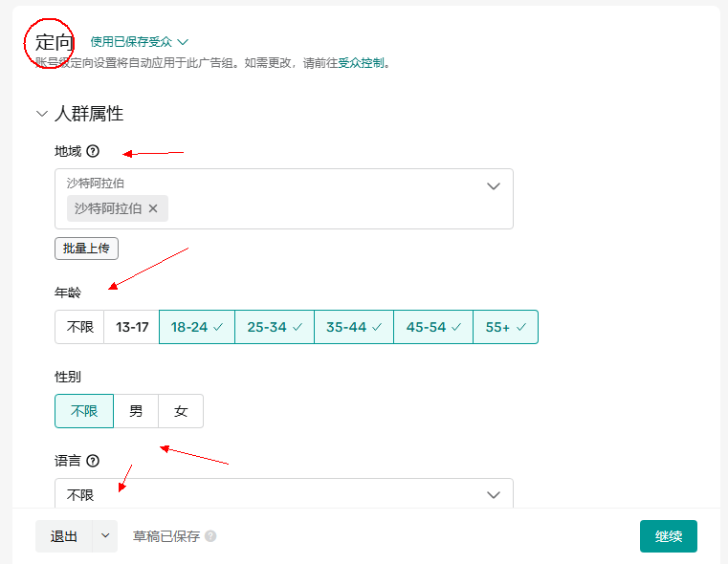Select 女 as gender

pyautogui.click(x=181, y=411)
